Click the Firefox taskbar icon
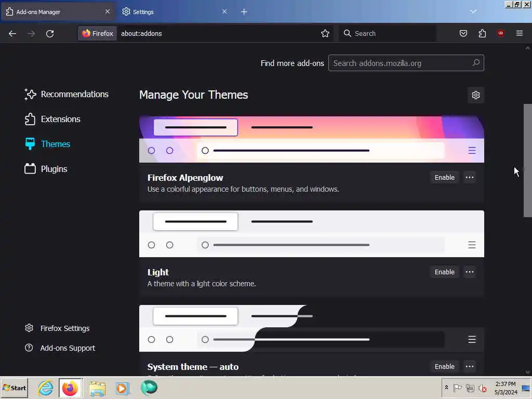 (x=70, y=388)
